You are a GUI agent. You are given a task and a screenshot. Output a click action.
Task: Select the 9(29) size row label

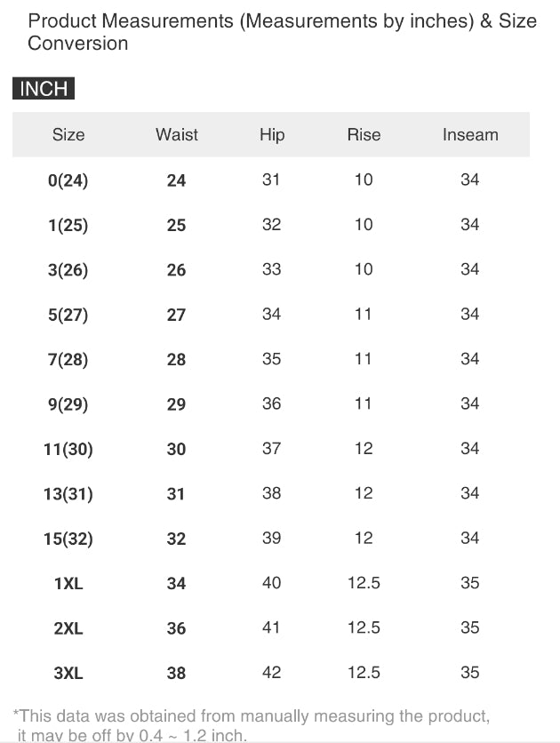point(68,404)
